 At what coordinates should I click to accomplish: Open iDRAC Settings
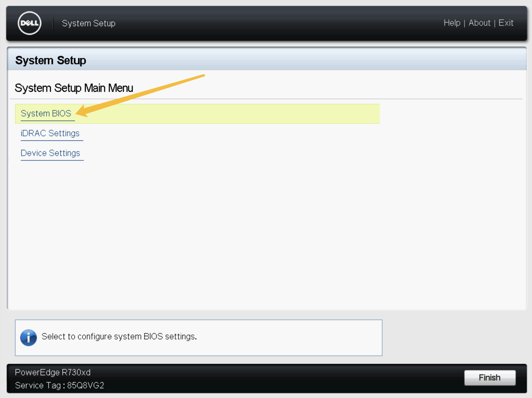point(50,133)
